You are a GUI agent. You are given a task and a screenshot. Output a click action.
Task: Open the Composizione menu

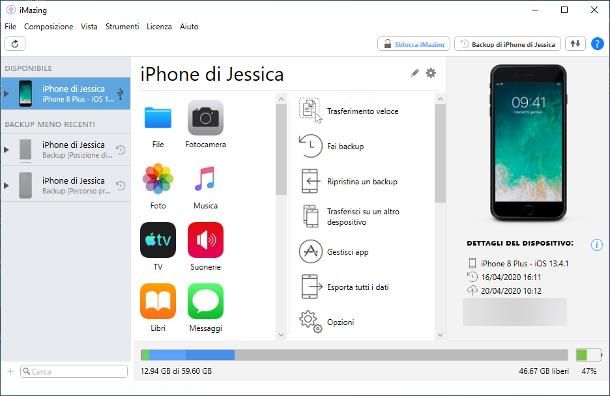click(48, 26)
